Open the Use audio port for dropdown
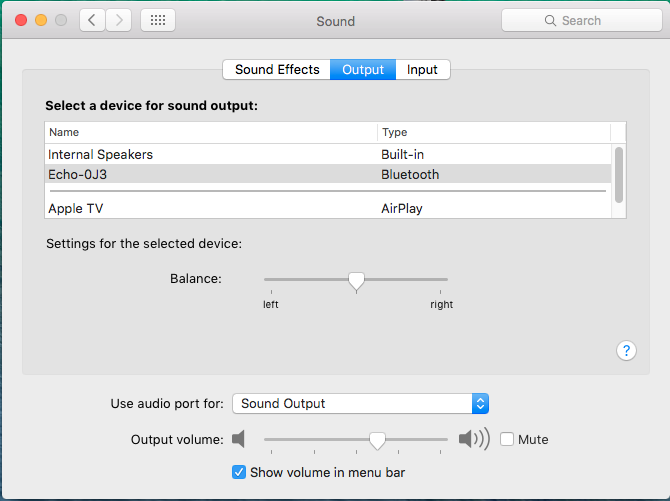Viewport: 670px width, 501px height. 360,404
